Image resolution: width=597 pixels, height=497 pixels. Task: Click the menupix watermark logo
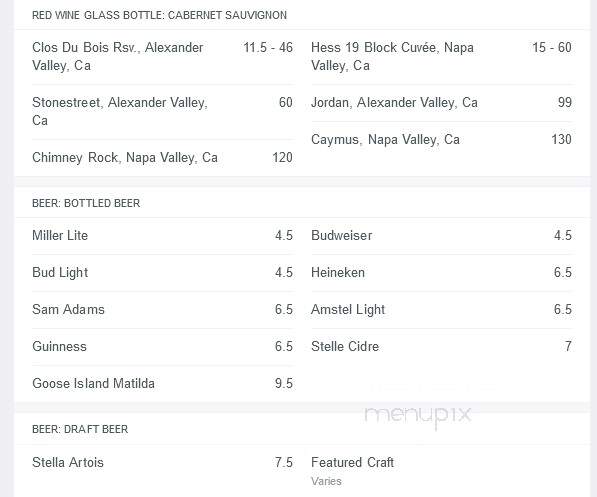tap(418, 416)
